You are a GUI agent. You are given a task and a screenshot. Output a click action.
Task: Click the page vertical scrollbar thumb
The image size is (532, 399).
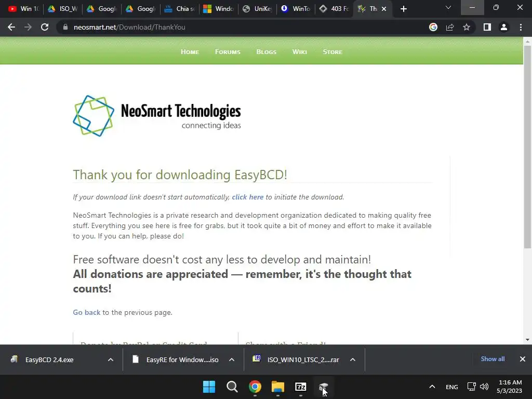coord(527,147)
